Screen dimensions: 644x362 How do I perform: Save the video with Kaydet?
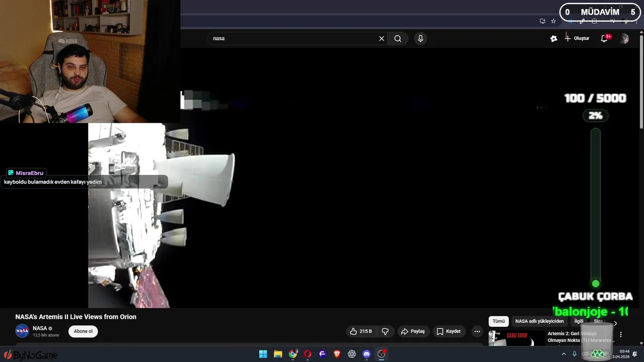pyautogui.click(x=448, y=331)
